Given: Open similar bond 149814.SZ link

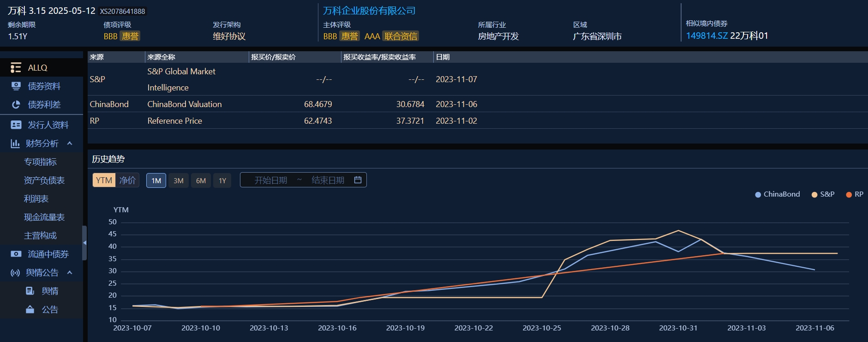Looking at the screenshot, I should (x=706, y=36).
